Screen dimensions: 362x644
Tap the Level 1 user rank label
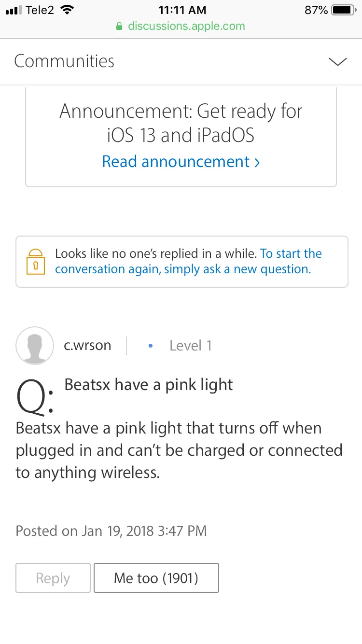point(190,346)
